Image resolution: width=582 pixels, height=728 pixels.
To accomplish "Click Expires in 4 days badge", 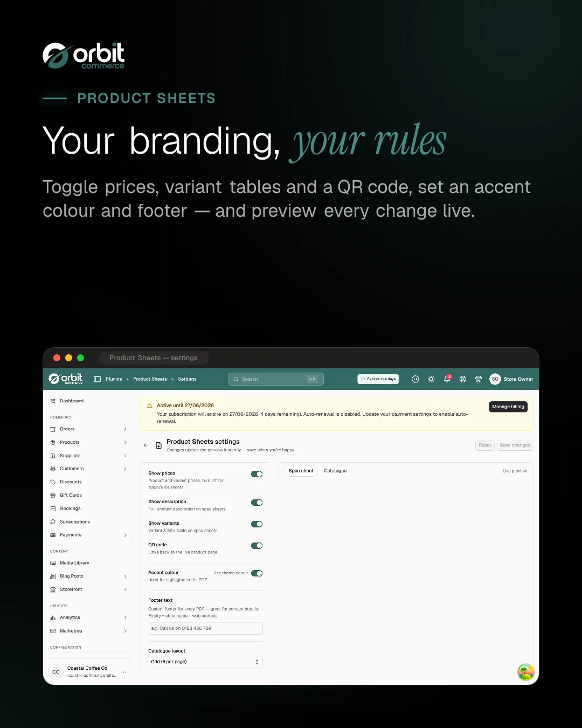I will tap(378, 379).
